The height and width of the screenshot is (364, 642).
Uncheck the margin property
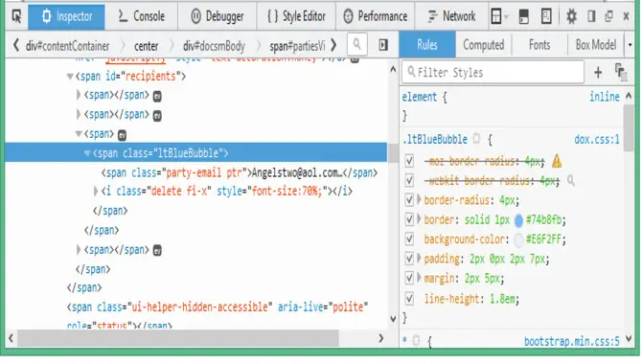coord(409,279)
